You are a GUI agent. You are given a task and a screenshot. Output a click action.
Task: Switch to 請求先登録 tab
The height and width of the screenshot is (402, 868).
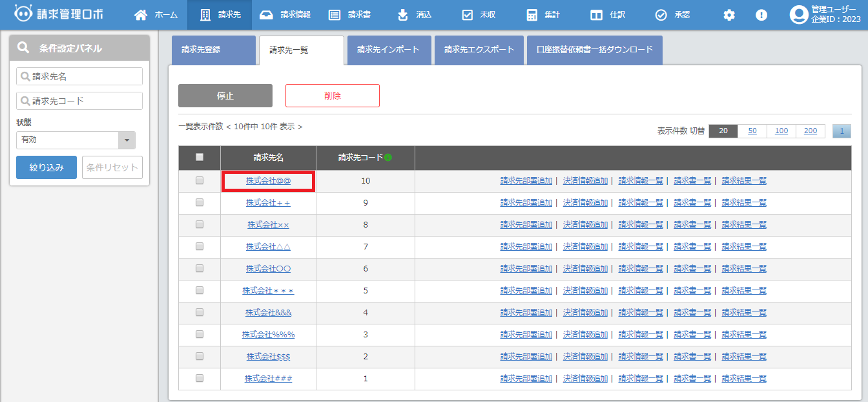[x=212, y=50]
